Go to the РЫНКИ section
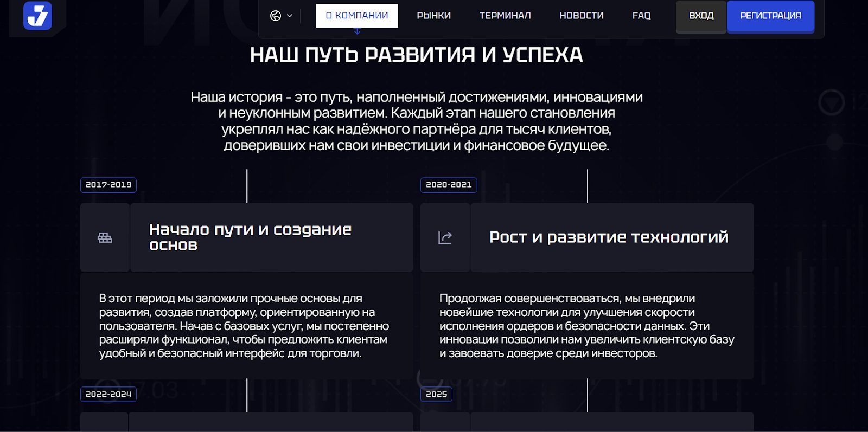The height and width of the screenshot is (432, 868). [433, 16]
